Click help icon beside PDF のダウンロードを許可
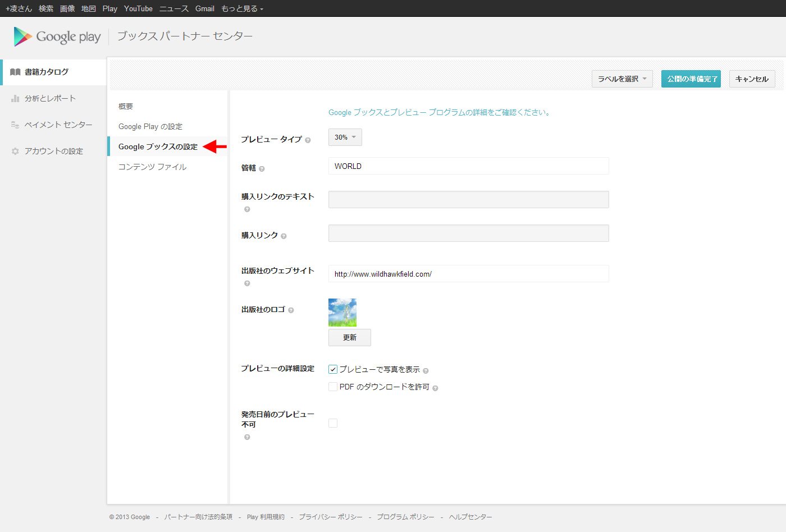Viewport: 786px width, 532px height. coord(435,388)
